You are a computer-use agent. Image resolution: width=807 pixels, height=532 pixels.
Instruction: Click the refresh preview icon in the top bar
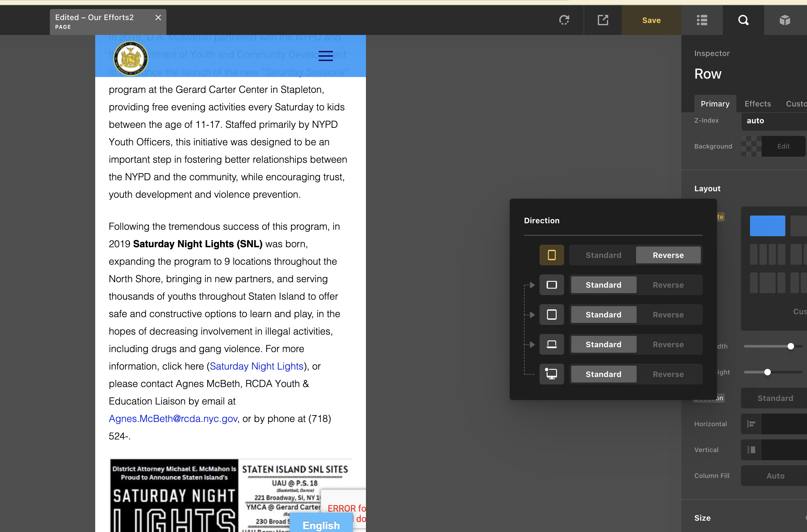564,20
